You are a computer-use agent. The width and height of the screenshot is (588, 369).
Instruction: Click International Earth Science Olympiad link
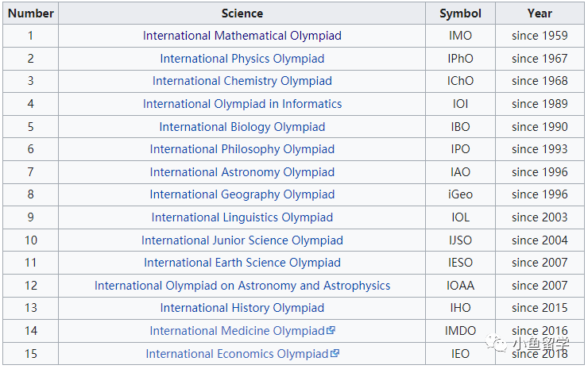pyautogui.click(x=242, y=263)
